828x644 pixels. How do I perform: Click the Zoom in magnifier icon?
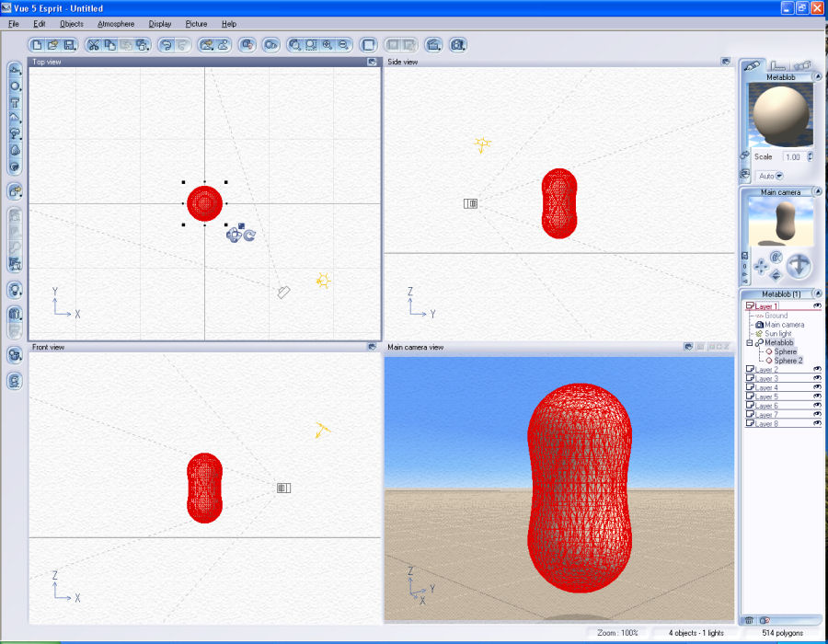pos(328,45)
